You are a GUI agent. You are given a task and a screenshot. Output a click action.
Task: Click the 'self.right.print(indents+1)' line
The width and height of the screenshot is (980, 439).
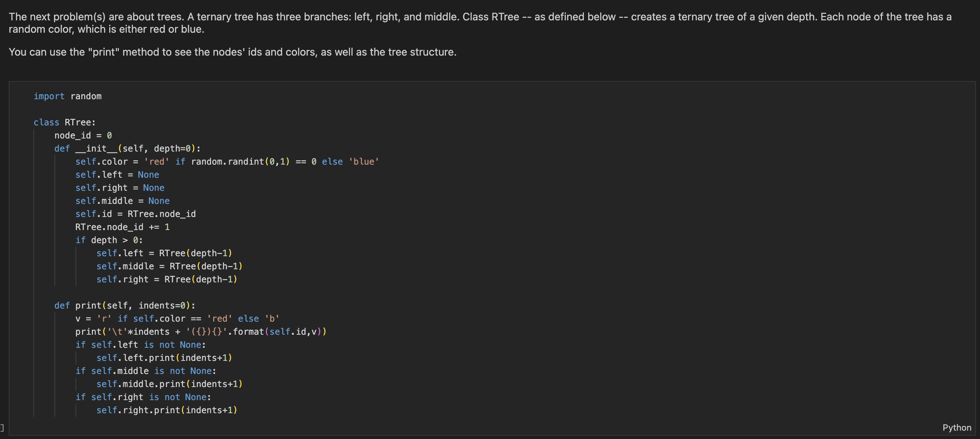click(167, 410)
